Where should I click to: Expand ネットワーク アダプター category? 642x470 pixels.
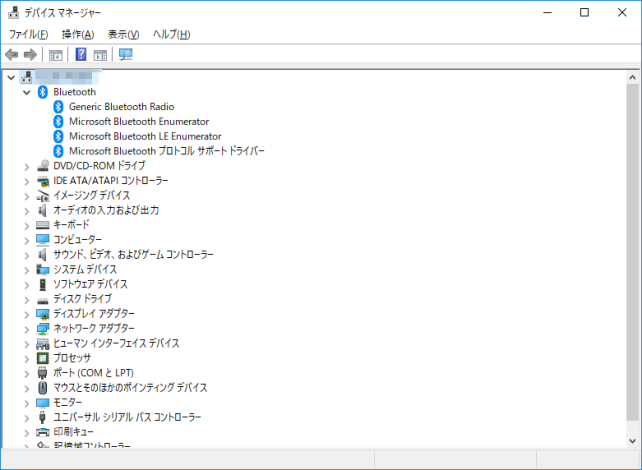point(27,329)
